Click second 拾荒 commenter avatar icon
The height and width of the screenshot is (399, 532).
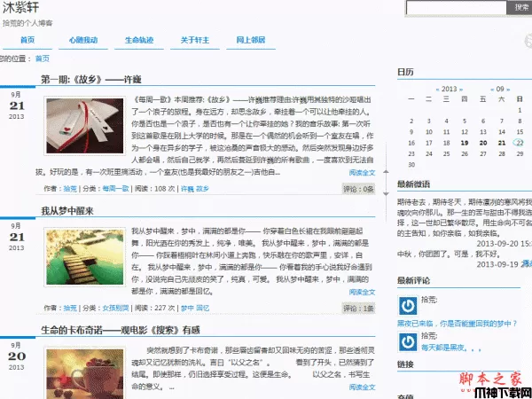[x=408, y=342]
